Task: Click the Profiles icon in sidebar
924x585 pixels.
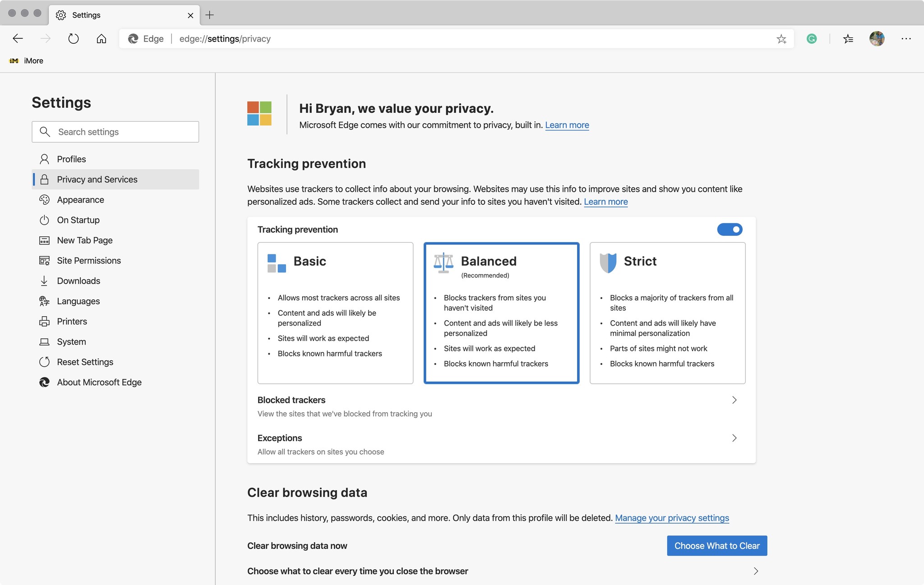Action: point(43,159)
